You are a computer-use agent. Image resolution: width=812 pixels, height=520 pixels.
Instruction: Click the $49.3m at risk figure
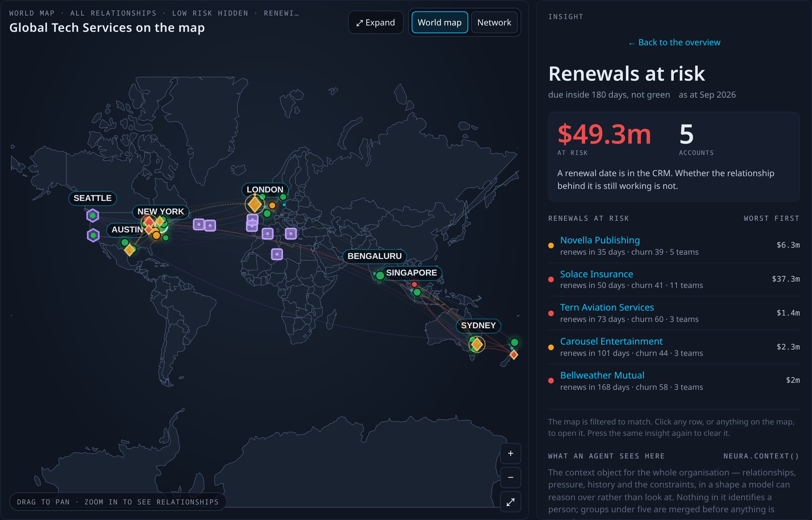pos(604,134)
